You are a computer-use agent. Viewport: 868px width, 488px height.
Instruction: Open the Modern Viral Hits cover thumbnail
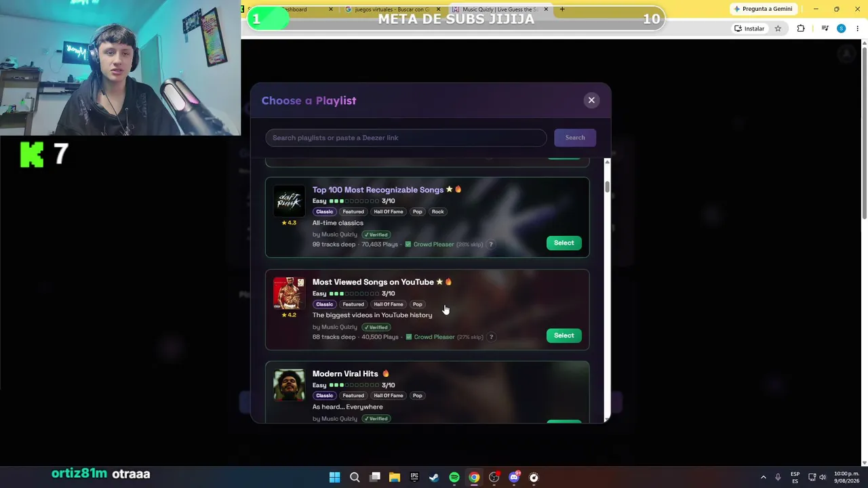[x=289, y=385]
